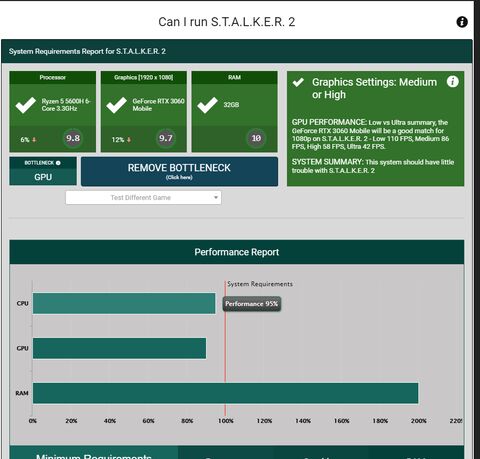
Task: Click the Performance 95% tooltip
Action: [252, 304]
